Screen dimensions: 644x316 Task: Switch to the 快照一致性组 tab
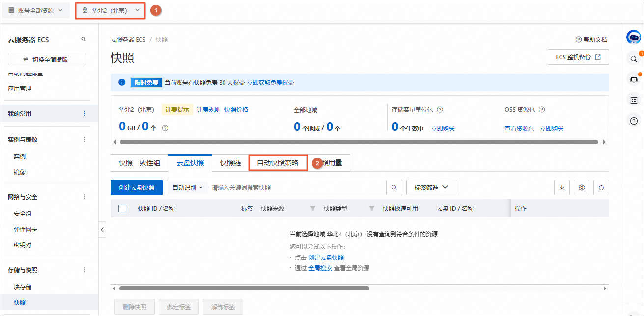[x=140, y=163]
